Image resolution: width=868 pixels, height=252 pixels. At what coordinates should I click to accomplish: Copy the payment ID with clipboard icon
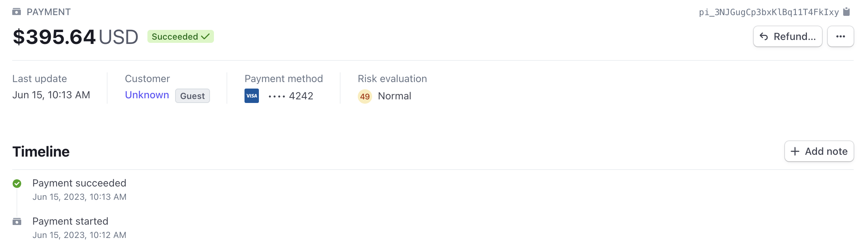(x=847, y=12)
